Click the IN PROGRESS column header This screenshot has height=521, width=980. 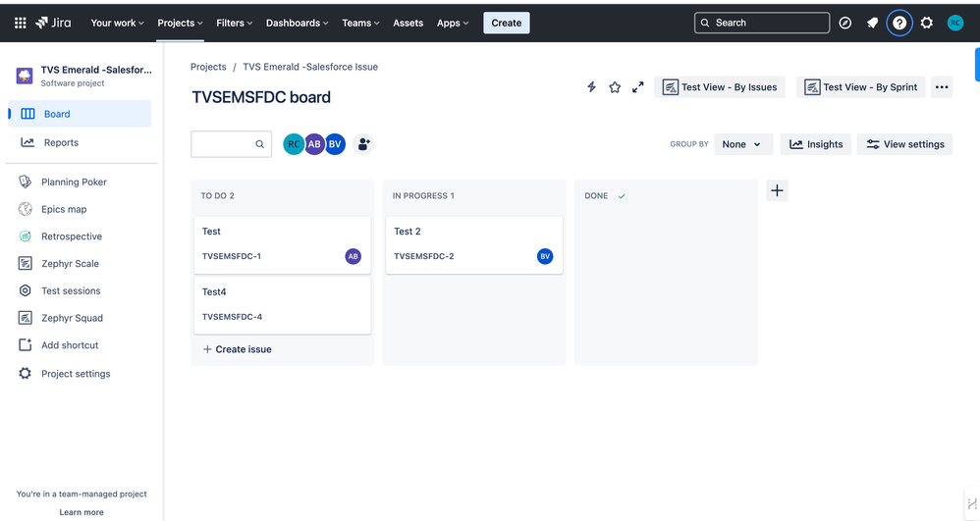[423, 195]
